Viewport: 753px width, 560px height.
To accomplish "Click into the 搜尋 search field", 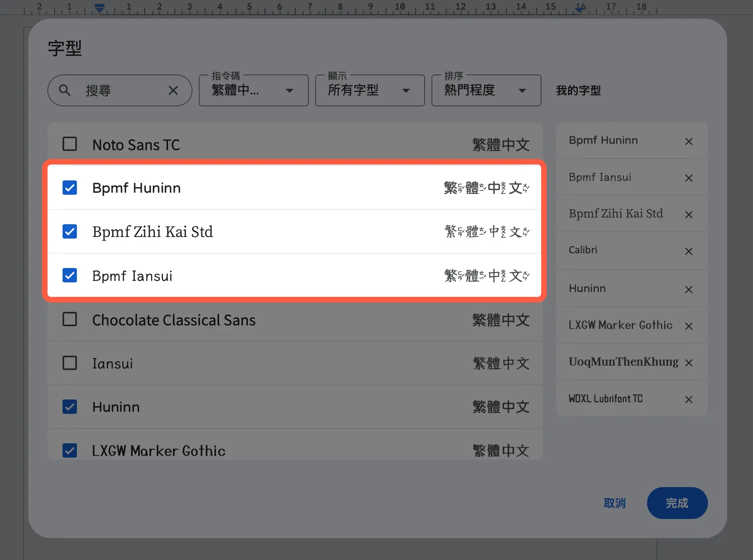I will point(120,90).
